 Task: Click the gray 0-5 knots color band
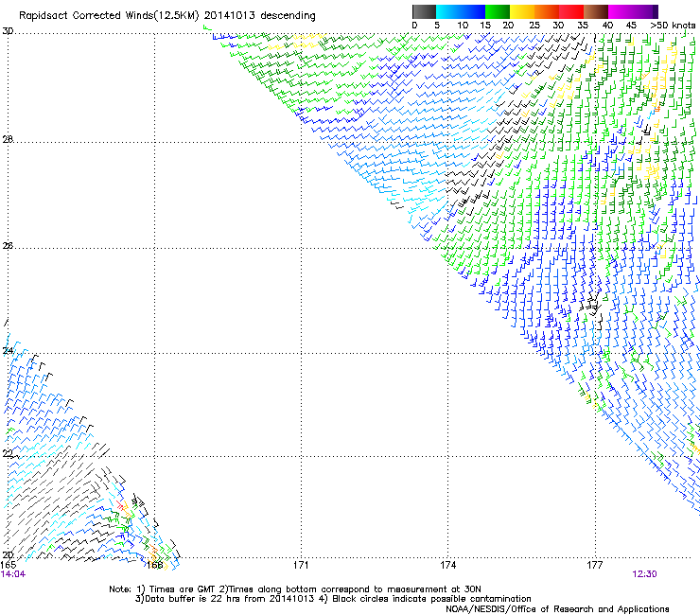[x=424, y=11]
